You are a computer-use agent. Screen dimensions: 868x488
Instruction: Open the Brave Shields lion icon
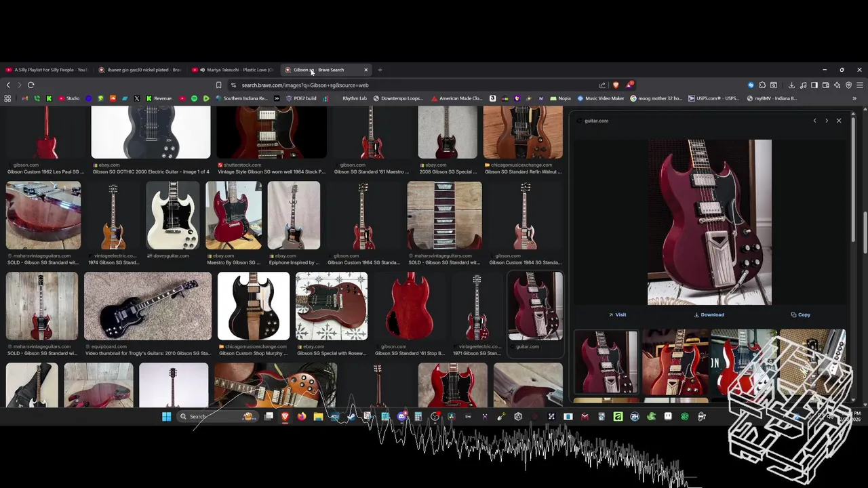coord(616,85)
